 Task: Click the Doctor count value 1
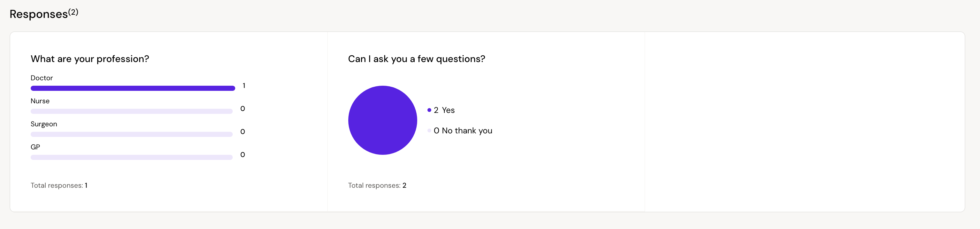[244, 86]
